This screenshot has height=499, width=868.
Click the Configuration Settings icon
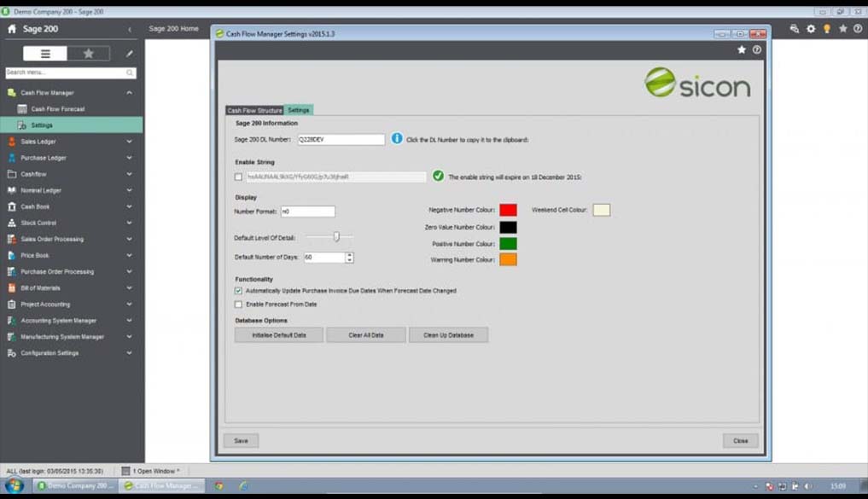[12, 353]
